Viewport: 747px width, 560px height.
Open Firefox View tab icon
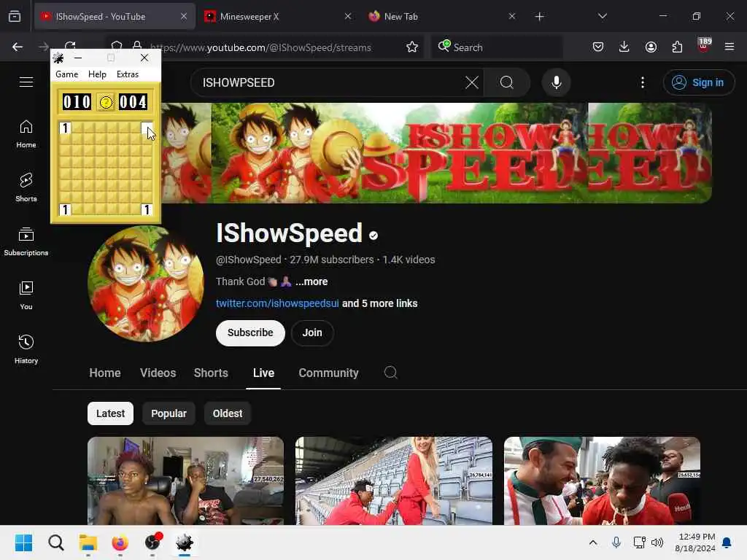(15, 17)
